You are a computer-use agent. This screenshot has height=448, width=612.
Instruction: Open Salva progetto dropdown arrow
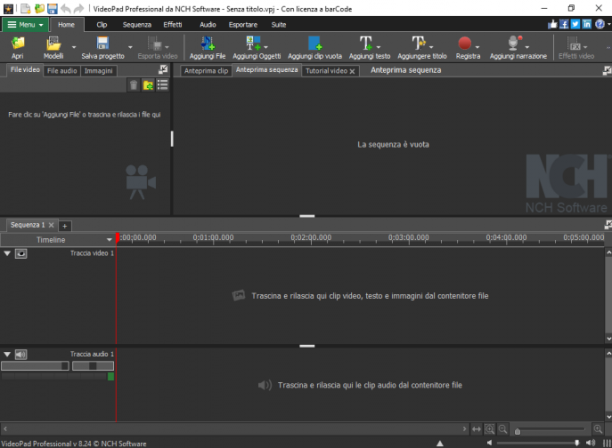point(130,47)
